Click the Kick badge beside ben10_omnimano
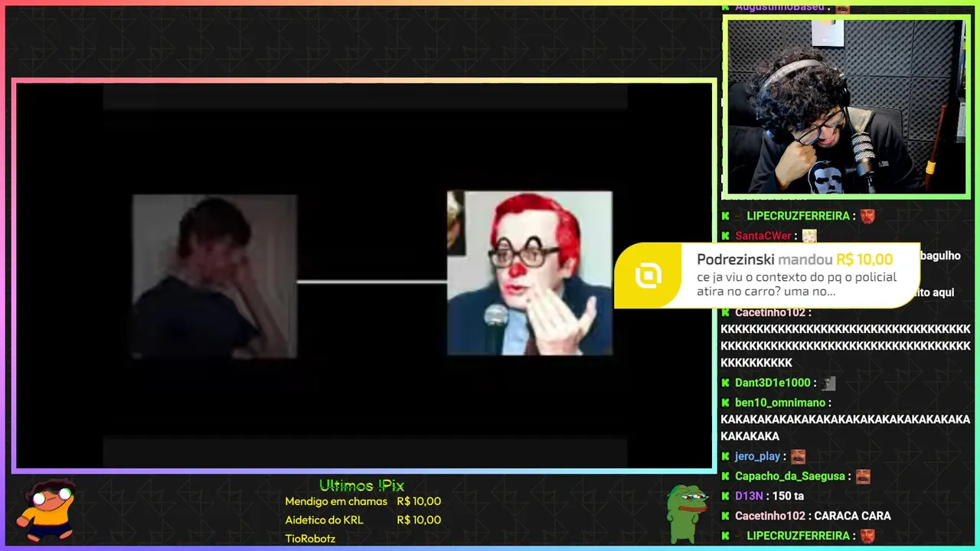This screenshot has width=980, height=551. pyautogui.click(x=725, y=403)
